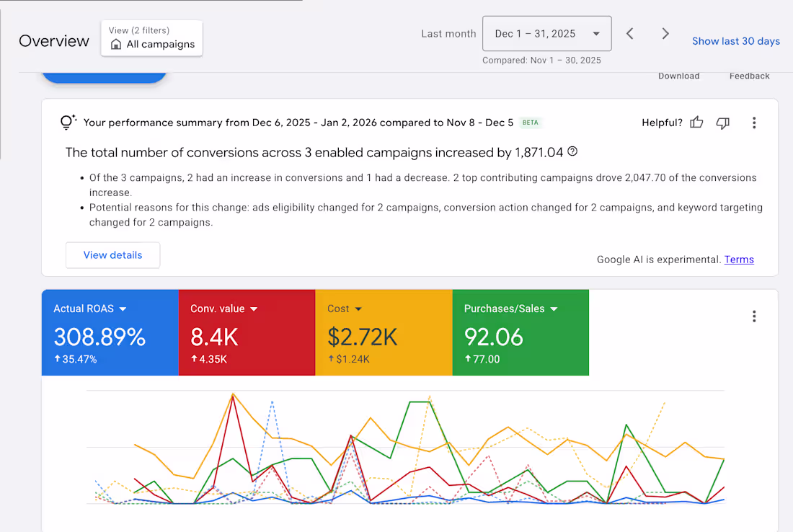Toggle the Actual ROAS metric card
793x532 pixels.
(x=110, y=333)
